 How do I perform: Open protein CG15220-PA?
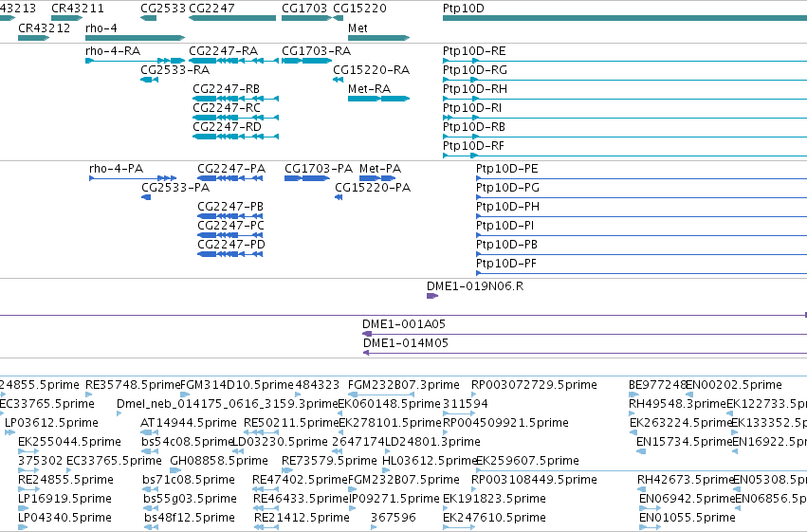click(x=373, y=187)
